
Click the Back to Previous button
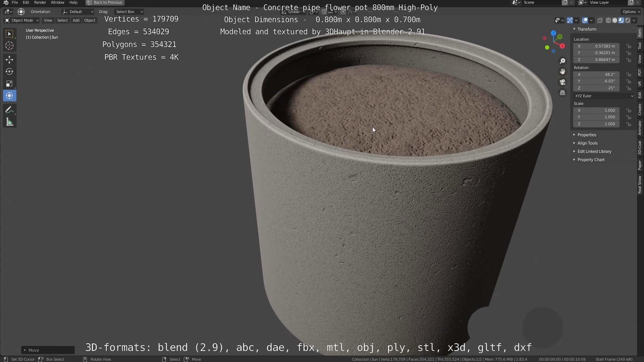click(x=105, y=2)
